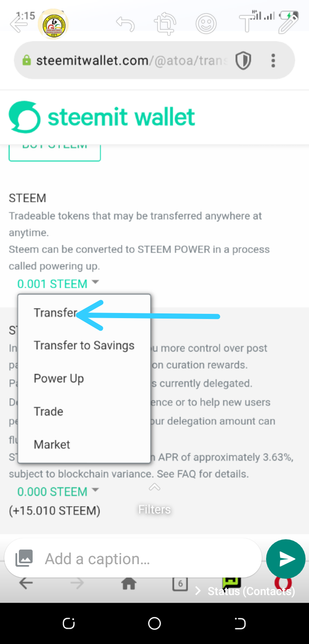The image size is (309, 644).
Task: Click the contact profile picture
Action: point(53,24)
